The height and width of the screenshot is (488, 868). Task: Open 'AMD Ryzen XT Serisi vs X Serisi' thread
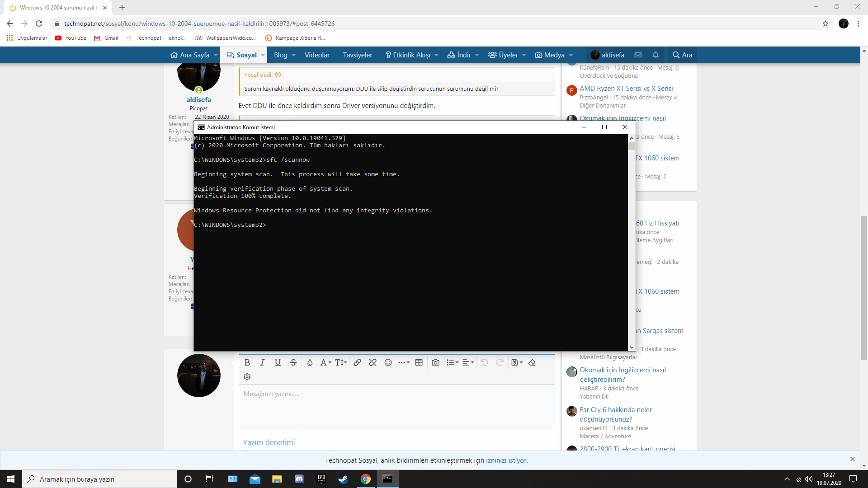point(626,89)
